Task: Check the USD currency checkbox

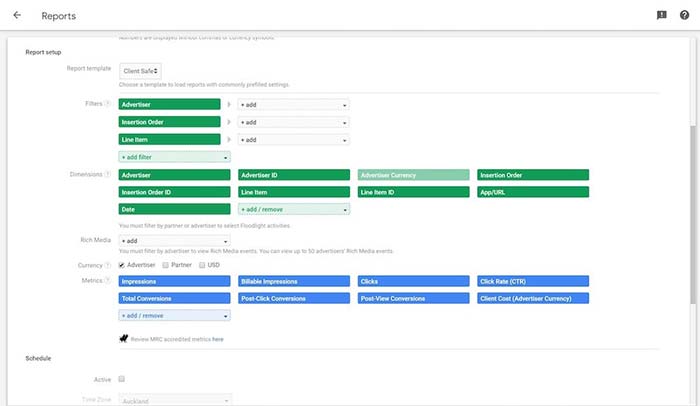Action: [x=202, y=265]
